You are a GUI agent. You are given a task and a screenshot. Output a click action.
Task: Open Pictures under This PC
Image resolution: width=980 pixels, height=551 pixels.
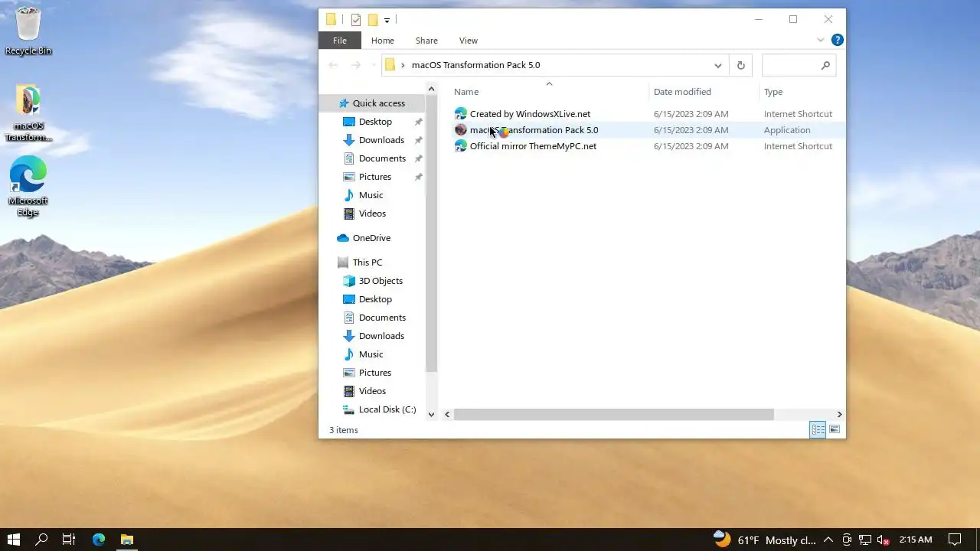point(375,373)
